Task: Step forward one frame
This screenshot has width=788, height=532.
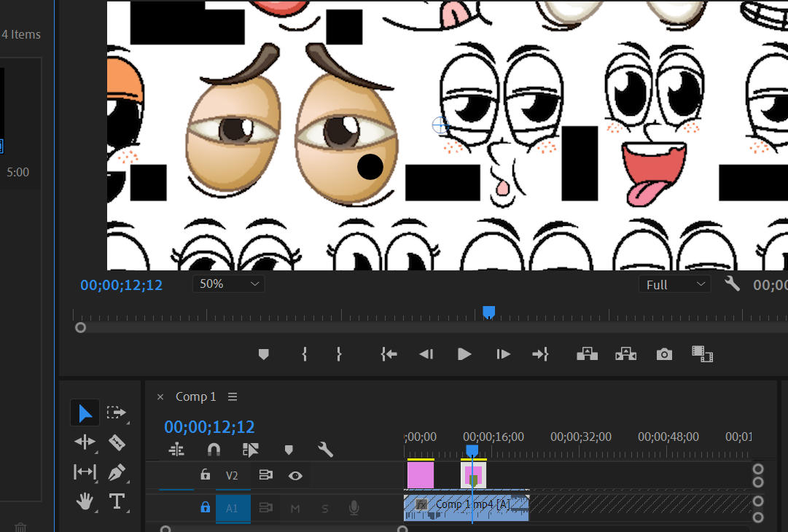Action: [503, 354]
